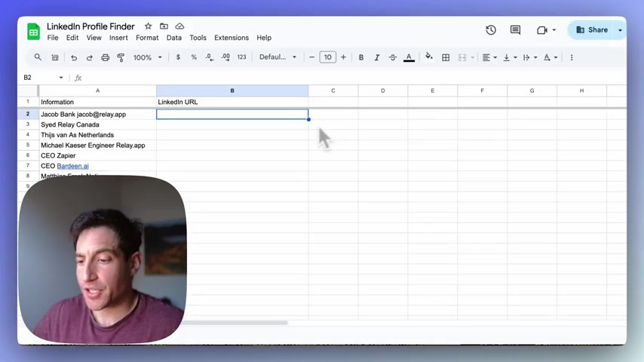Check the cloud save status icon

179,26
